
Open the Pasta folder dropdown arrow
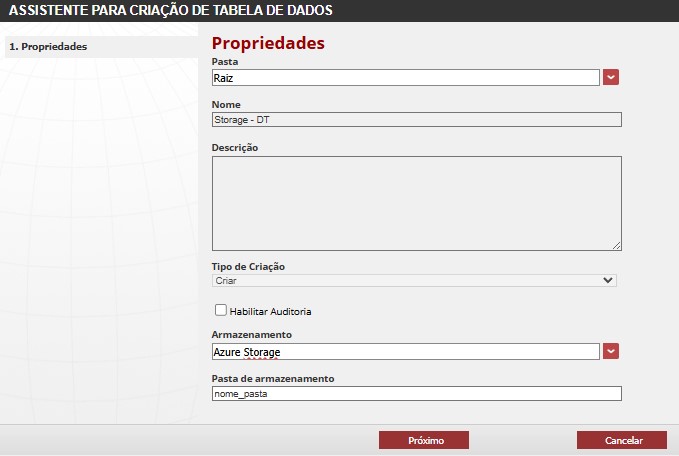click(611, 78)
